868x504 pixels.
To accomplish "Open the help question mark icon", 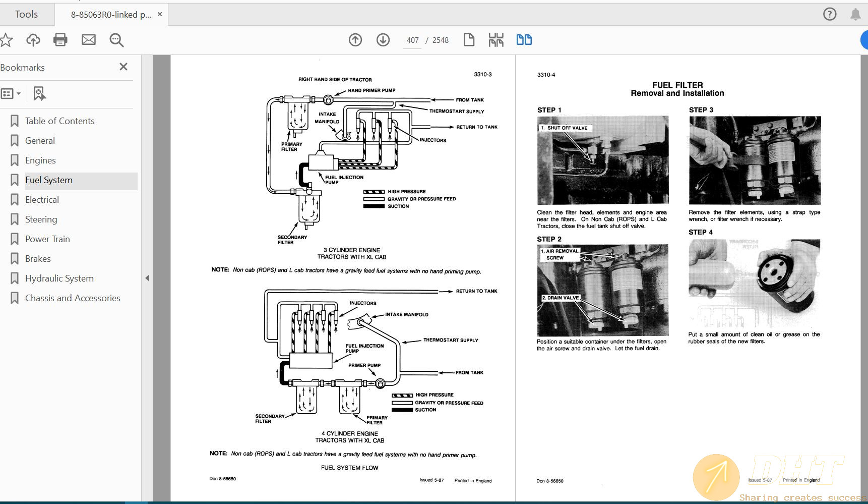I will click(830, 14).
